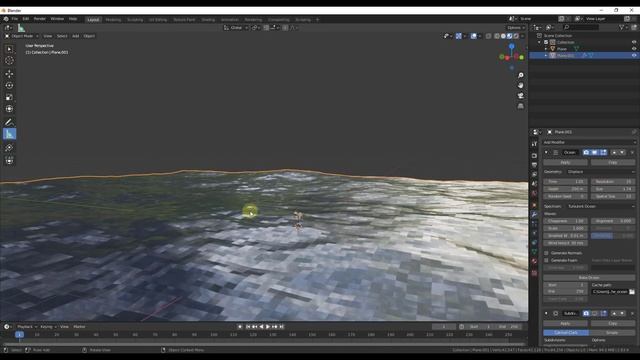Screen dimensions: 640x360
Task: Select the Select Box tool
Action: (x=9, y=49)
